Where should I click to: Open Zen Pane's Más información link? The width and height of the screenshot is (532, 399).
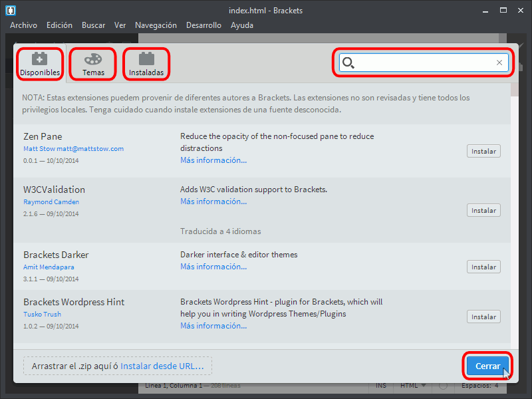tap(213, 160)
